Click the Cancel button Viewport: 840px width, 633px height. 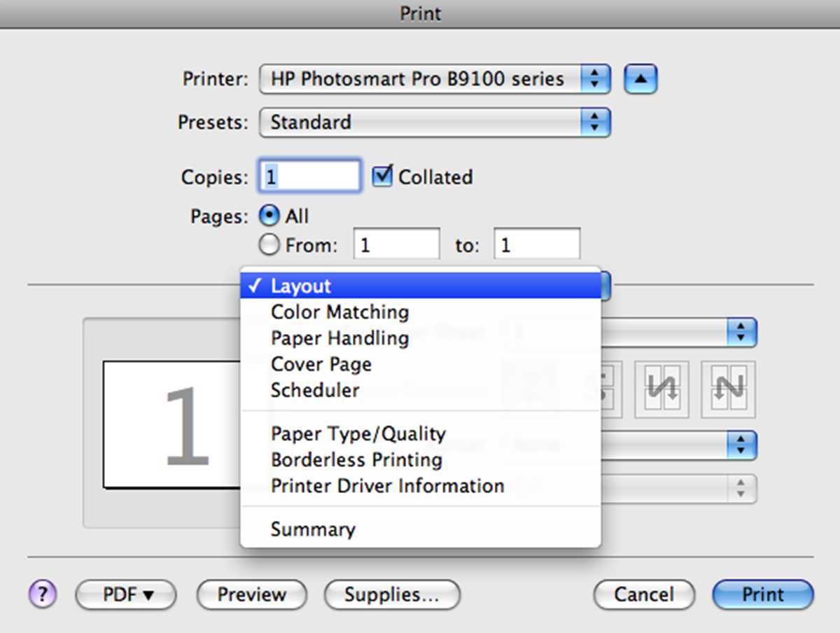pos(644,594)
